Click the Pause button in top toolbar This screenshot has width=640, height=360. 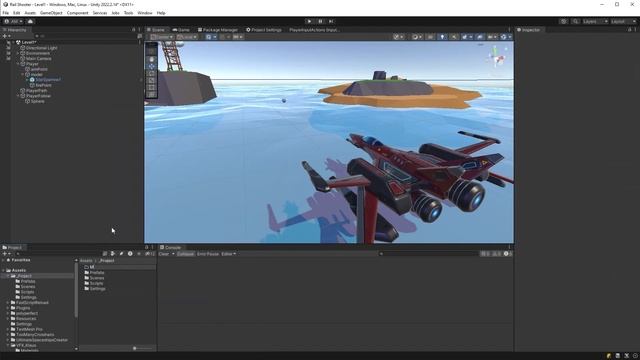[x=320, y=21]
